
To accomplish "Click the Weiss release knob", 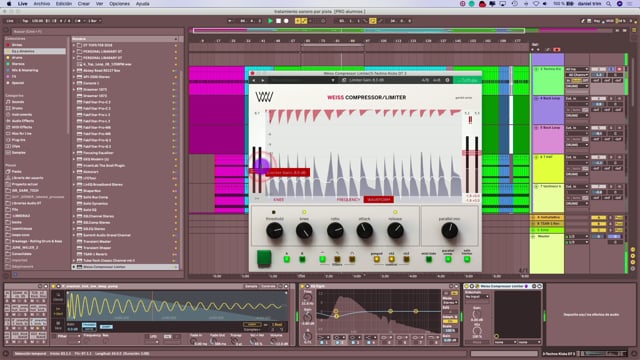I will (395, 231).
